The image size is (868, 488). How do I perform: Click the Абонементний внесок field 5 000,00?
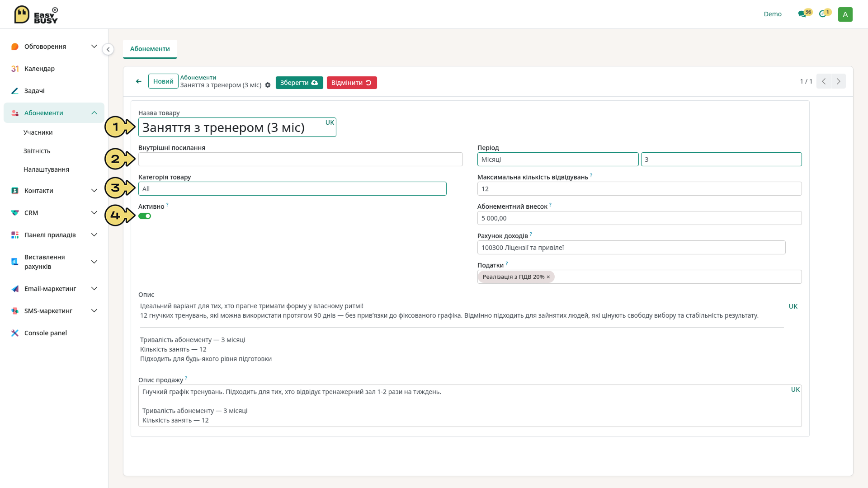point(639,218)
